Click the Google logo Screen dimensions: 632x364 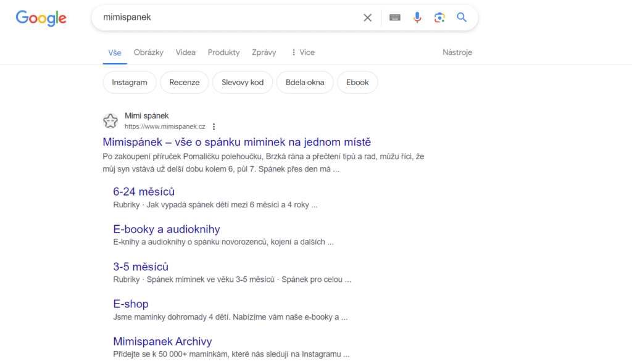click(x=41, y=18)
